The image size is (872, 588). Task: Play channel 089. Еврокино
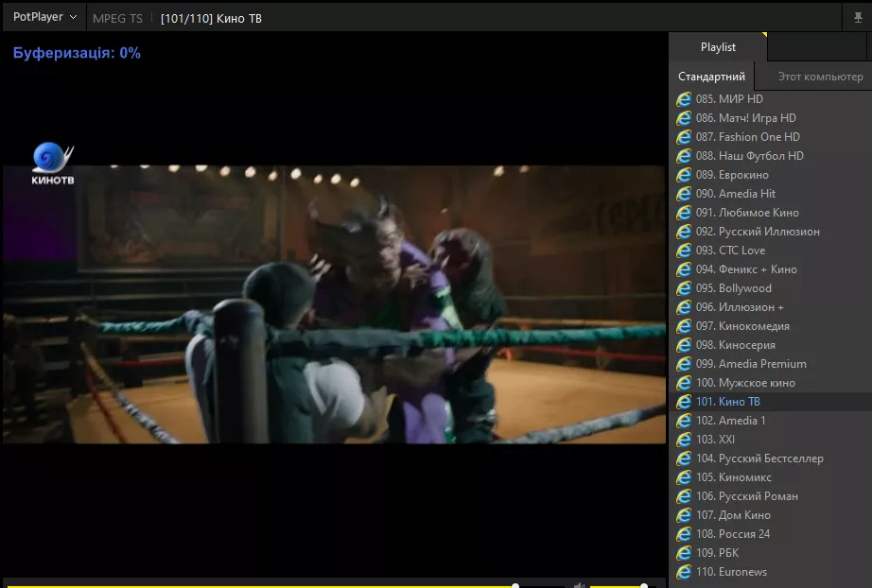[771, 175]
